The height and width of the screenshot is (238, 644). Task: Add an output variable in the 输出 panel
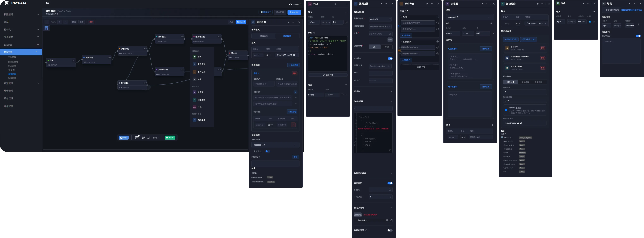coord(640,17)
